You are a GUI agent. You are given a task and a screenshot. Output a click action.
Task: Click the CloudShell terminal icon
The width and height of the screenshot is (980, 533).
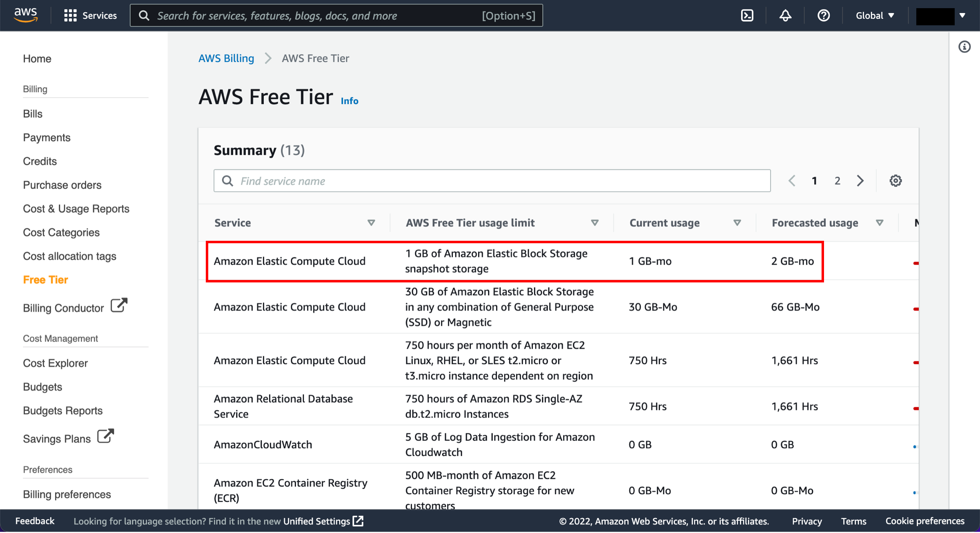(x=747, y=16)
